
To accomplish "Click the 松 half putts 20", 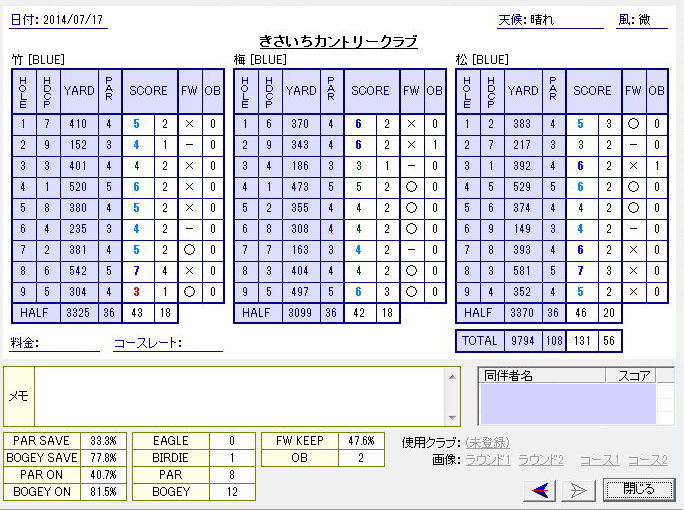I will click(609, 313).
